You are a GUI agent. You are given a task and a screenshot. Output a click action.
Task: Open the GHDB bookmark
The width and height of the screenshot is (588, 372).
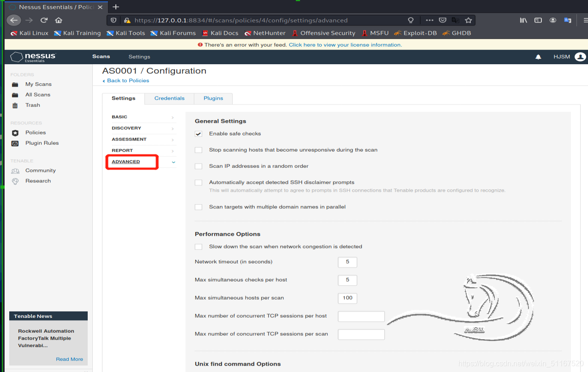click(x=457, y=33)
